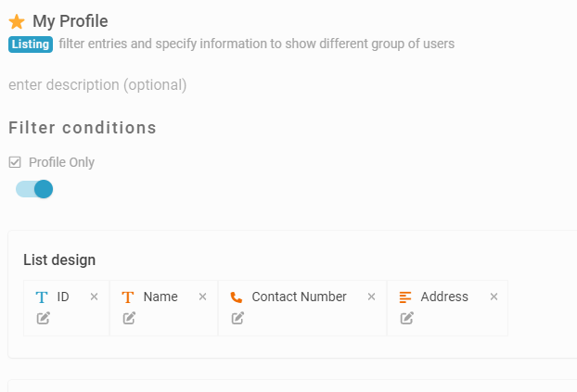This screenshot has width=577, height=392.
Task: Toggle the Profile Only switch off
Action: click(34, 189)
